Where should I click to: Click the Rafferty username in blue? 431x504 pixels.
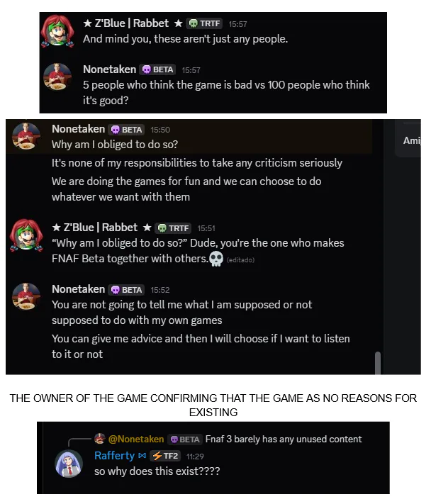114,456
